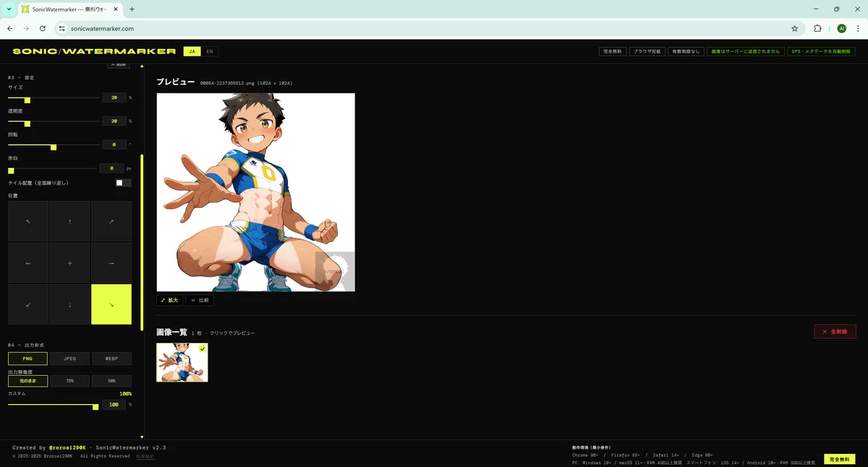Select bottom-center watermark position arrow
This screenshot has width=868, height=467.
[x=69, y=304]
